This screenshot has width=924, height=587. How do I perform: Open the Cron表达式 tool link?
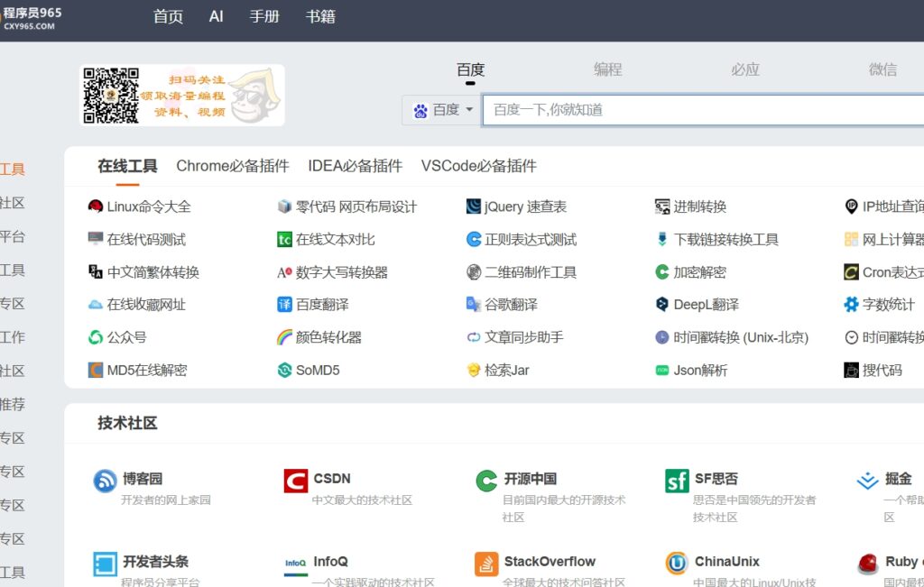892,272
